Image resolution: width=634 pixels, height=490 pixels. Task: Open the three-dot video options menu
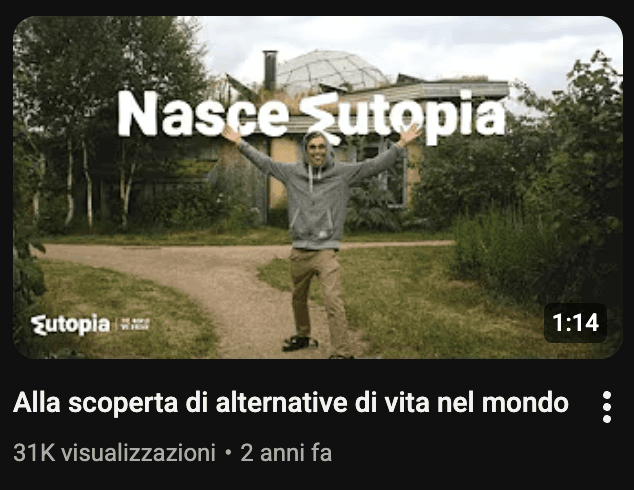click(606, 407)
